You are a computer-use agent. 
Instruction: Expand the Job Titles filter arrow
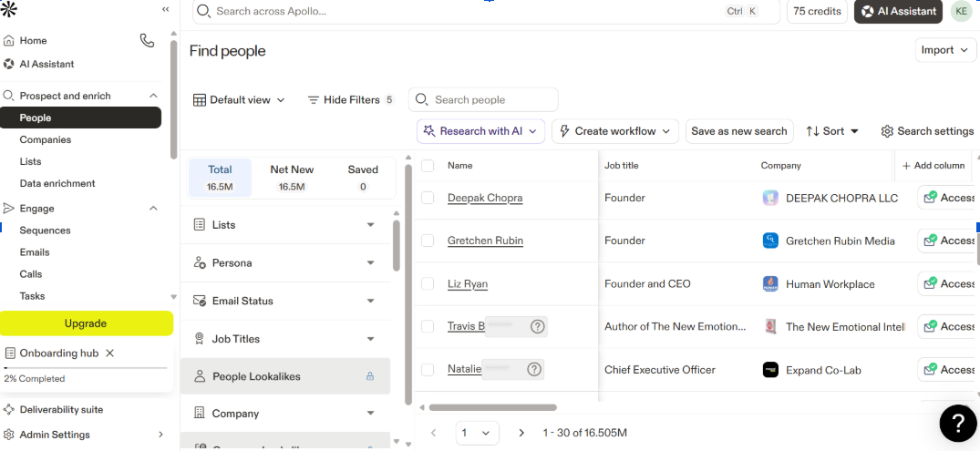371,339
